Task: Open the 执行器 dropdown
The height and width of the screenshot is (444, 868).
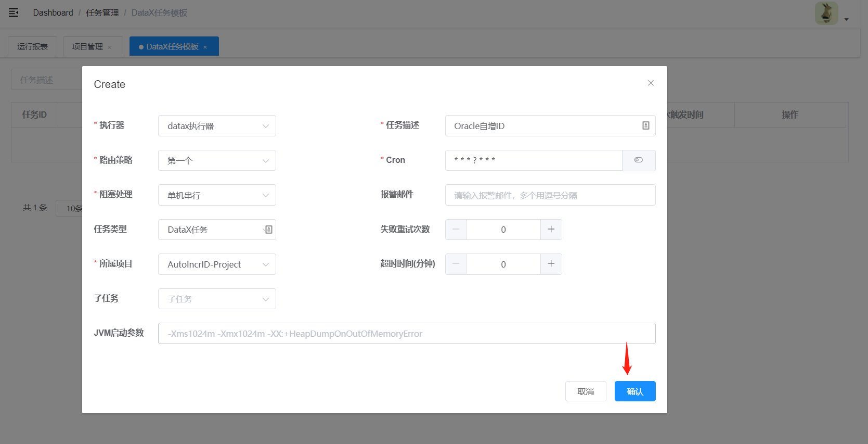Action: (217, 125)
